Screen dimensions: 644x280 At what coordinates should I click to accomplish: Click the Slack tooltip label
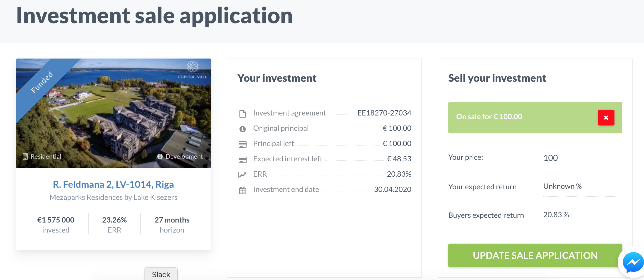click(x=161, y=274)
